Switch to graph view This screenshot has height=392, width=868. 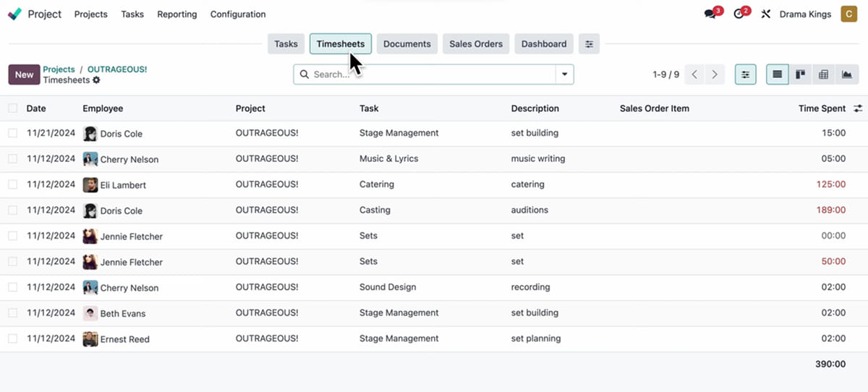(x=846, y=74)
